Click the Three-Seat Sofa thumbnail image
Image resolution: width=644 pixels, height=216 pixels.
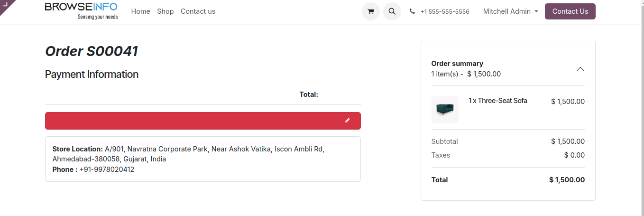click(x=445, y=110)
